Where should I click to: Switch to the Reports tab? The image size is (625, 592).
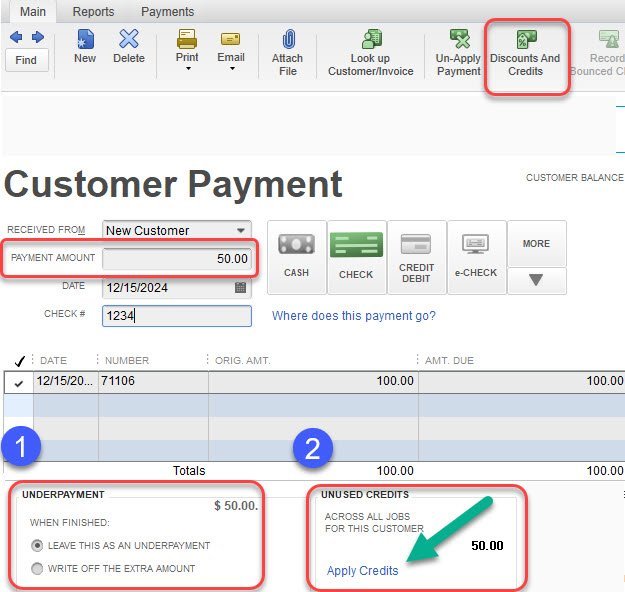click(x=93, y=12)
